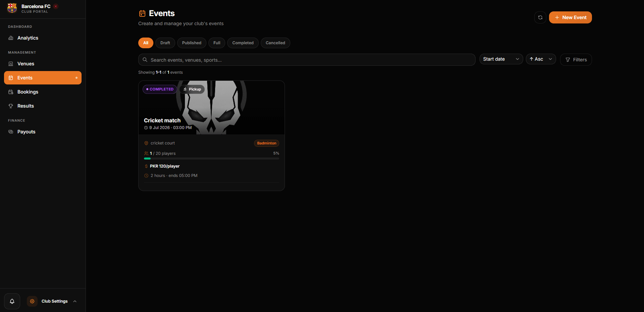
Task: Click the refresh events icon button
Action: (x=540, y=17)
